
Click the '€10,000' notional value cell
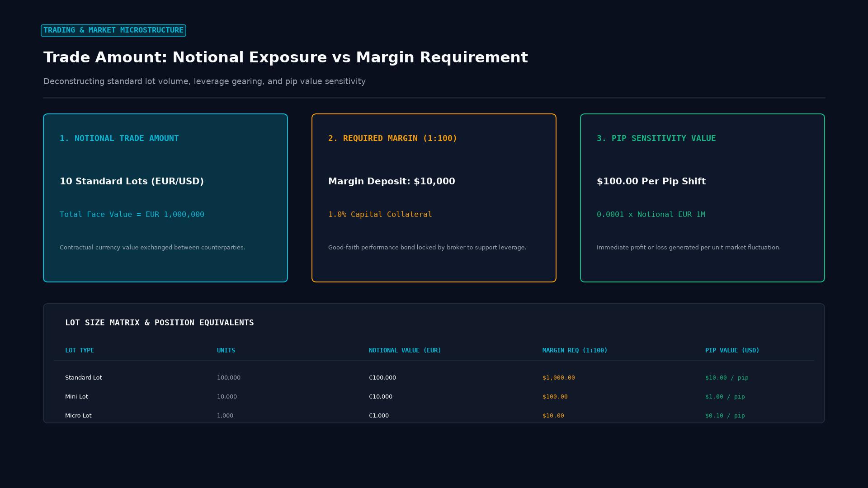(x=381, y=397)
